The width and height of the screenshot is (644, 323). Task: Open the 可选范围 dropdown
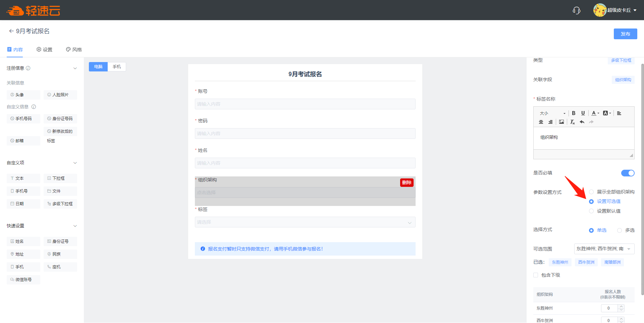tap(604, 249)
